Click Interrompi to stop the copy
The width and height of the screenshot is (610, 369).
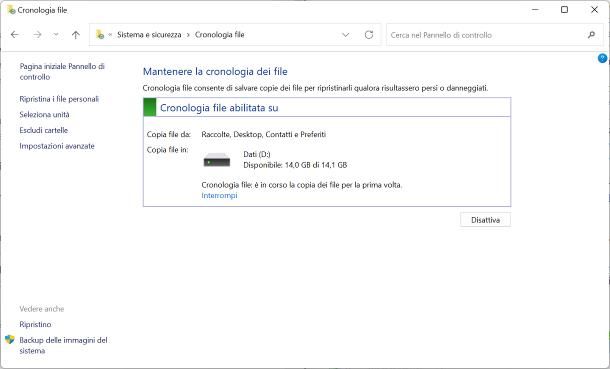click(x=219, y=196)
